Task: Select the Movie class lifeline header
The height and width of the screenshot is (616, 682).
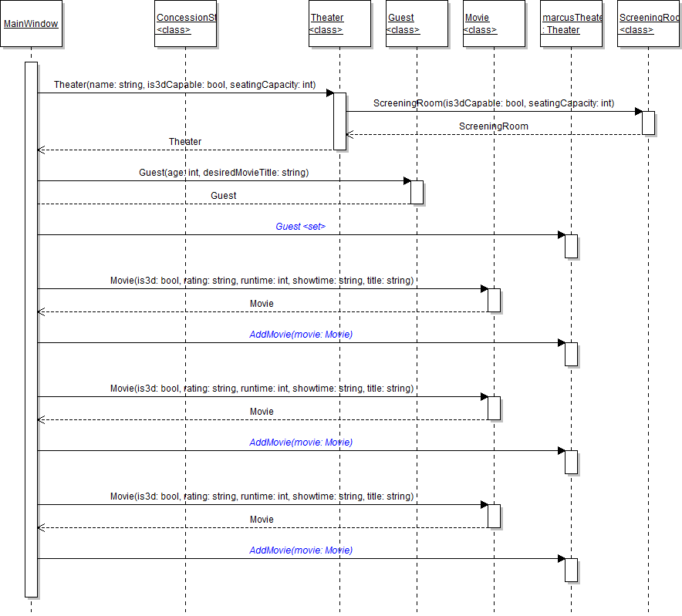Action: tap(494, 24)
